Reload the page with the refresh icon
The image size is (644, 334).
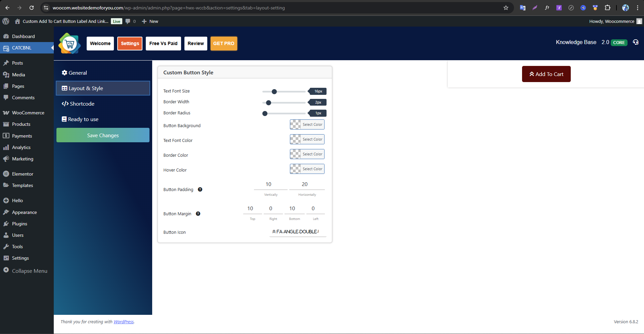[x=32, y=8]
